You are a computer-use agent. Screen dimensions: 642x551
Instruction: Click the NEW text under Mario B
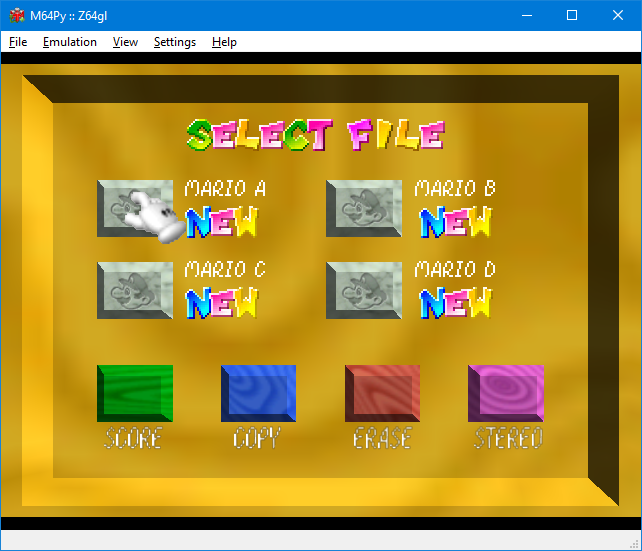(x=455, y=222)
